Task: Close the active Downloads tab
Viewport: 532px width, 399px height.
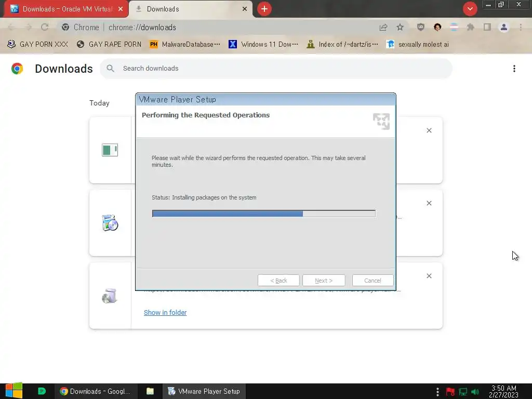Action: [245, 9]
